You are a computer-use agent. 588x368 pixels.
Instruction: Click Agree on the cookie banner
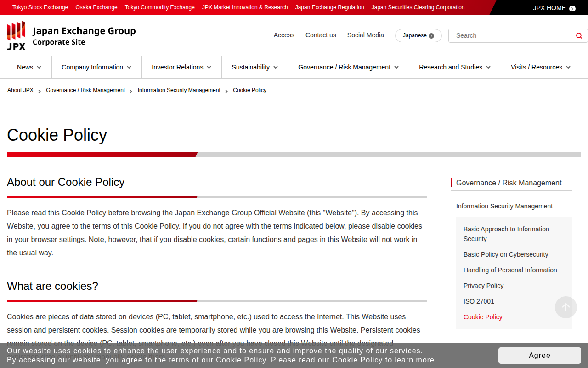coord(540,355)
